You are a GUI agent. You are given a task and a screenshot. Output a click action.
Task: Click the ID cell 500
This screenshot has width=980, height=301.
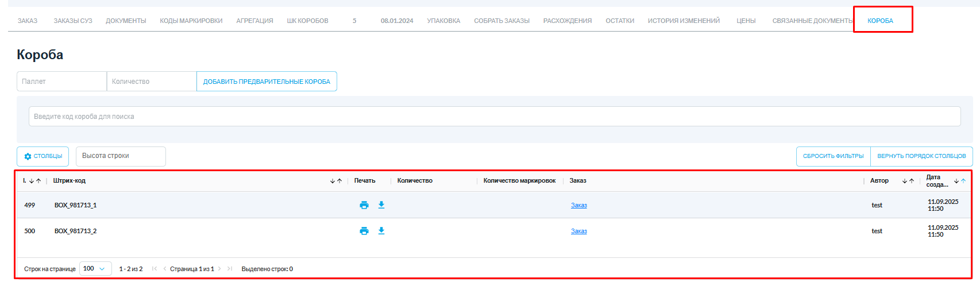30,231
